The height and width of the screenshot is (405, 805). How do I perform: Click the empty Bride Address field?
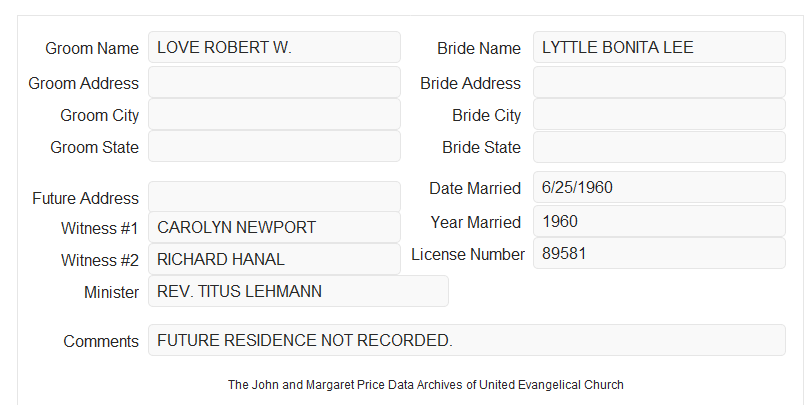[x=659, y=82]
